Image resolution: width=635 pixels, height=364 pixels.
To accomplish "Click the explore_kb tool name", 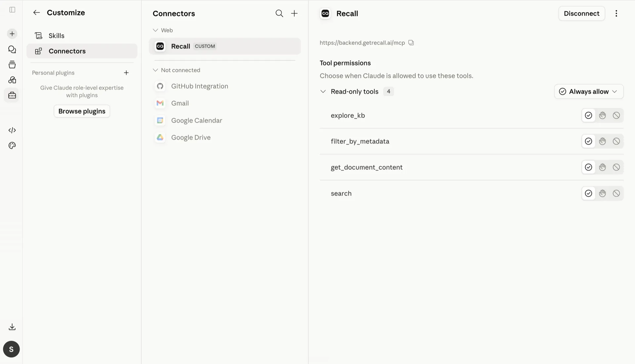I will tap(348, 116).
